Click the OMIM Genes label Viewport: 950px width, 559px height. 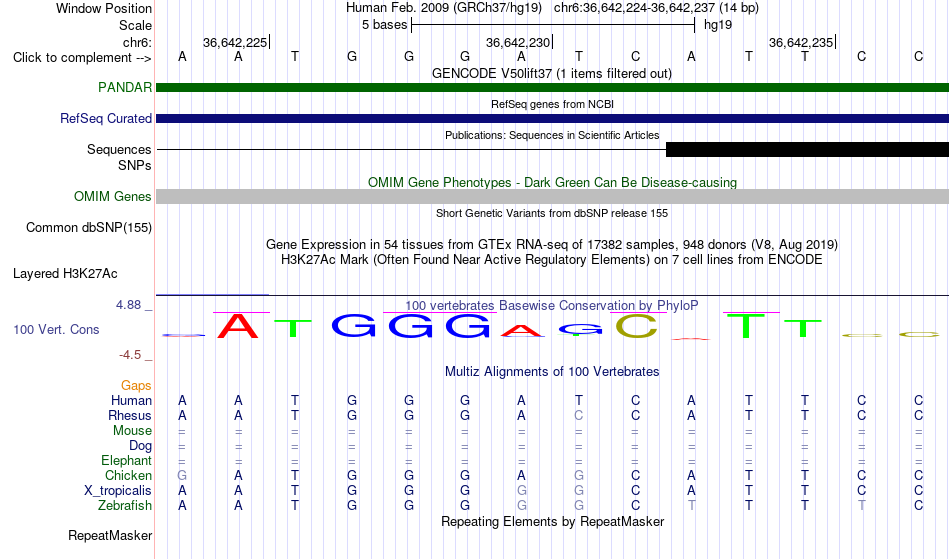(x=112, y=196)
